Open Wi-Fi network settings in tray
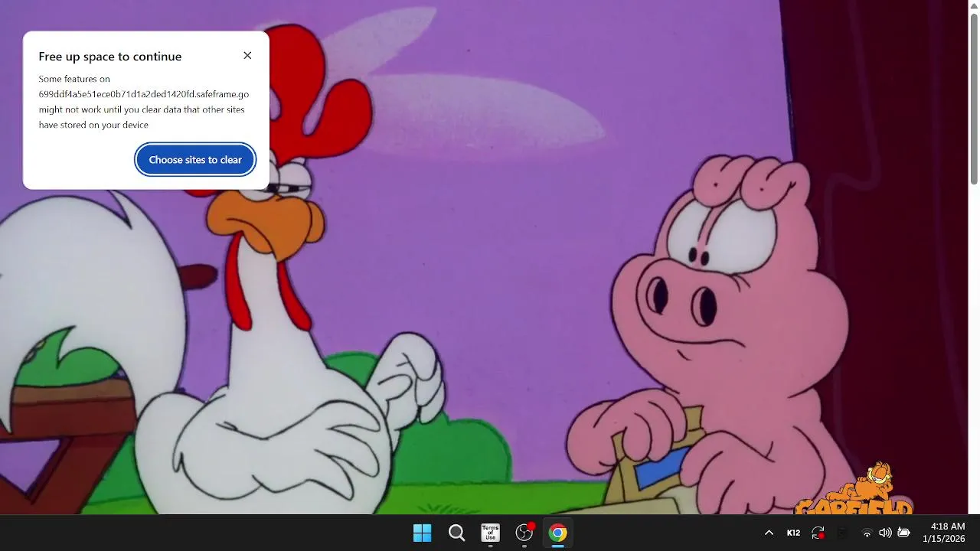 [x=867, y=533]
